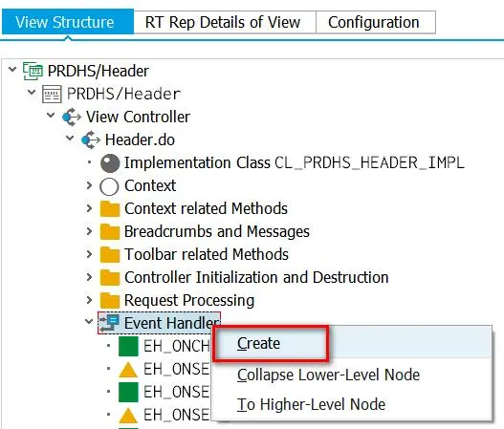This screenshot has width=504, height=429.
Task: Select Request Processing label
Action: click(x=189, y=301)
